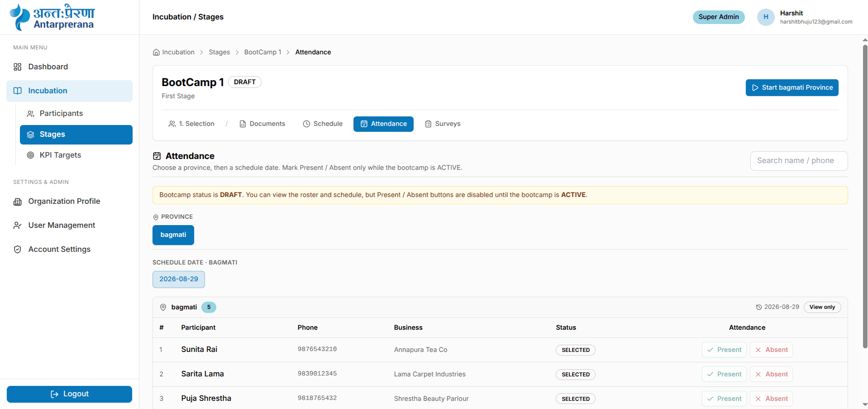
Task: Click the home icon in breadcrumb
Action: (x=156, y=53)
